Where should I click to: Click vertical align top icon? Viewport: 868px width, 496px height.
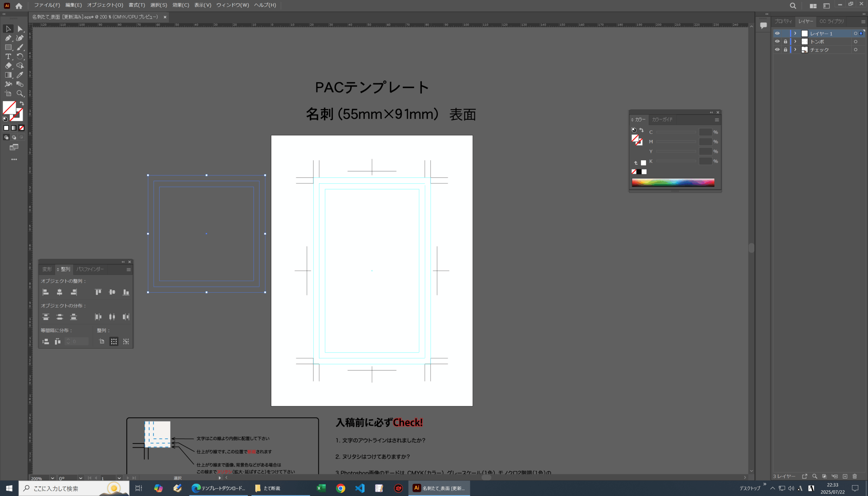pyautogui.click(x=98, y=292)
